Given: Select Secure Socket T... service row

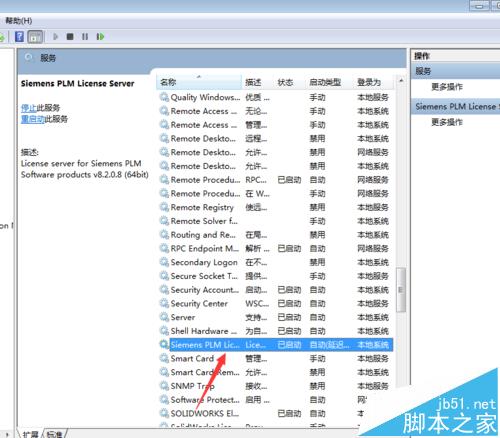Looking at the screenshot, I should 276,276.
